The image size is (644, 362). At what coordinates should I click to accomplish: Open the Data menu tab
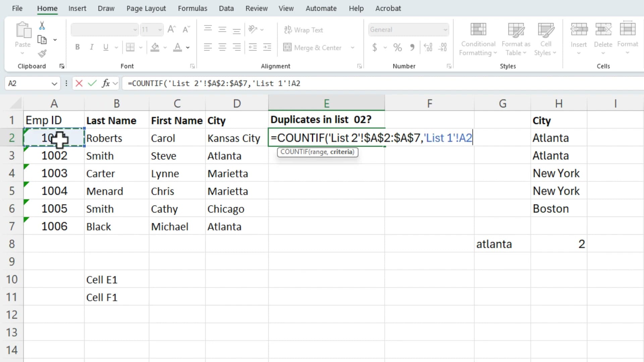pyautogui.click(x=226, y=8)
